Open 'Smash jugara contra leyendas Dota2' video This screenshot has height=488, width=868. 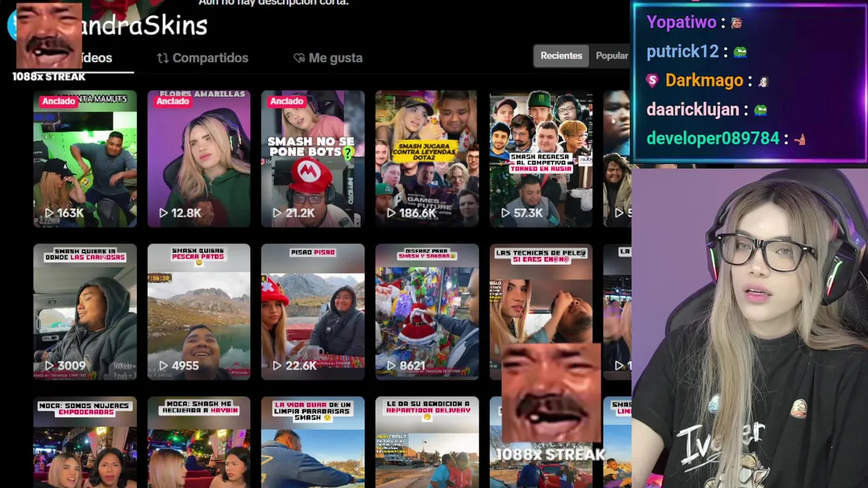coord(427,159)
